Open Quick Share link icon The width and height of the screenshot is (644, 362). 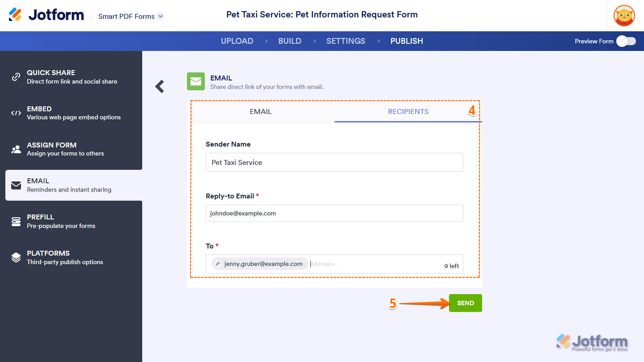coord(16,77)
